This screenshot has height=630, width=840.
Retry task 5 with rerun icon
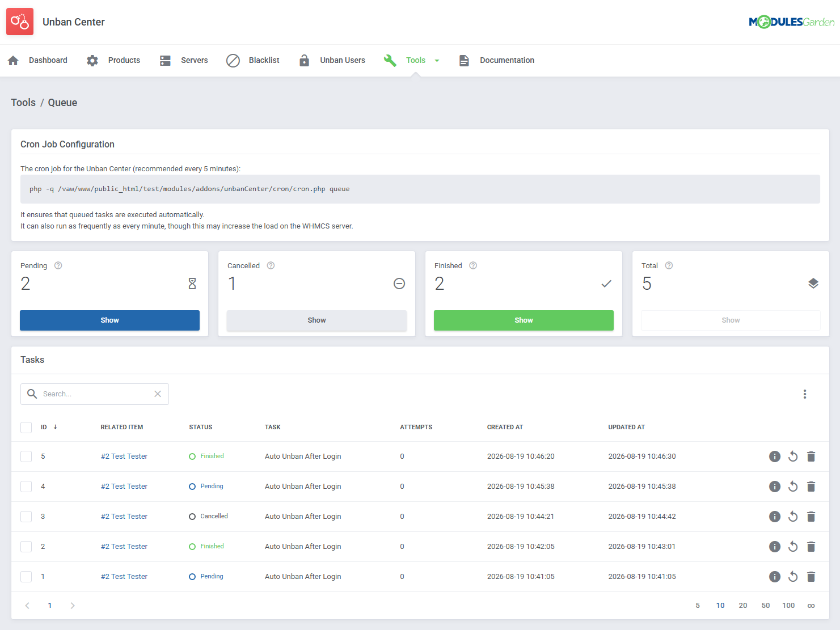(793, 456)
